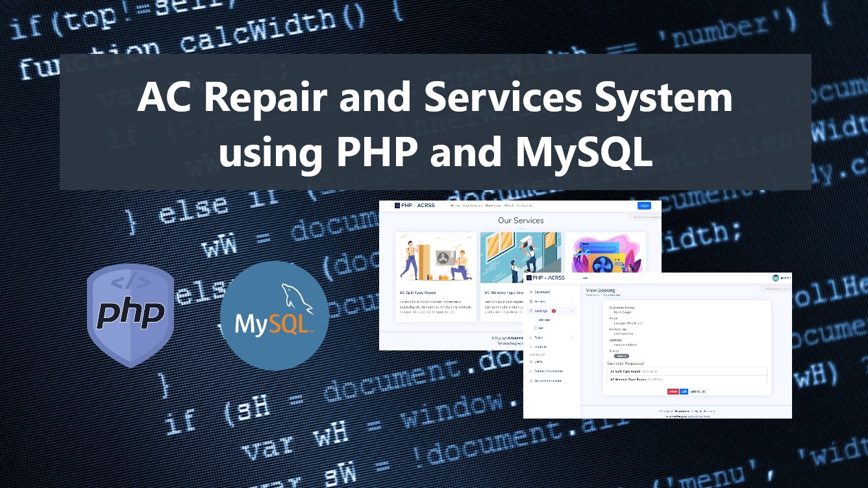Screen dimensions: 868x488
Task: Select List under Bookings
Action: click(541, 328)
